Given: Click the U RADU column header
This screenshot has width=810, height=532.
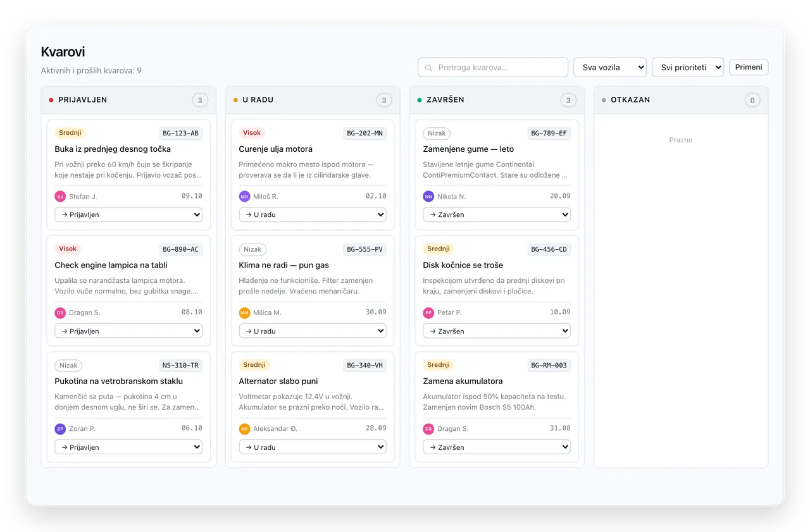Looking at the screenshot, I should click(313, 100).
